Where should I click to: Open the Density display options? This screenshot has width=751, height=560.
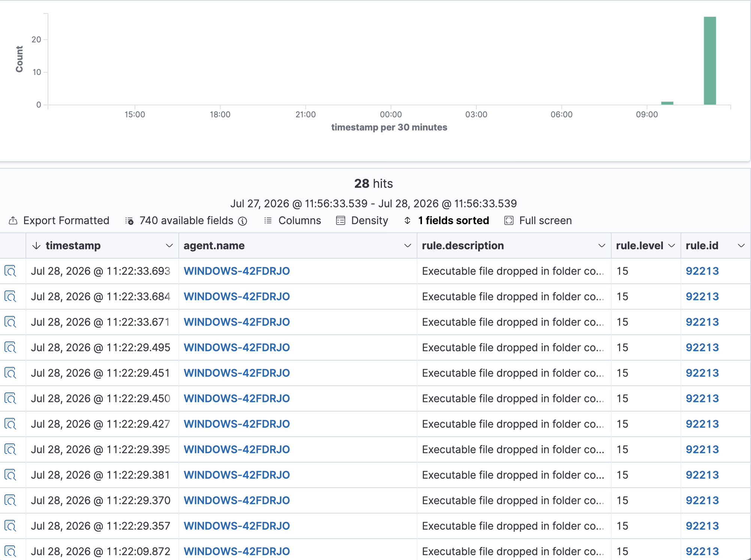[362, 221]
